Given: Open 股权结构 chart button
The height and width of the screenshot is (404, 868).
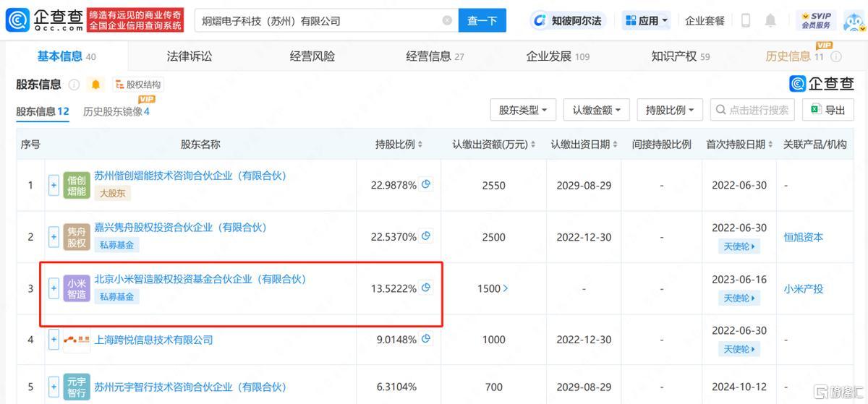Looking at the screenshot, I should [138, 85].
